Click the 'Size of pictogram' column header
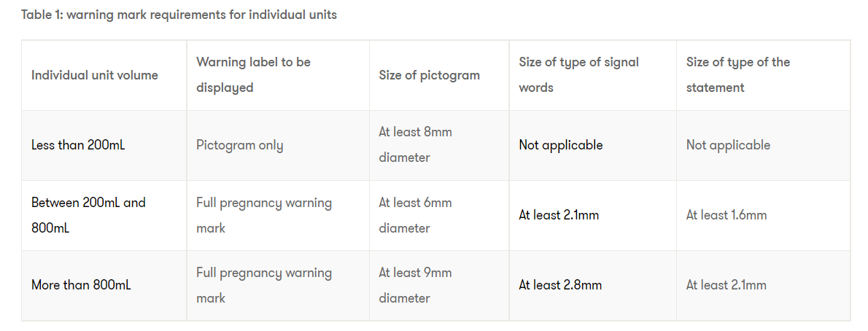 tap(430, 75)
